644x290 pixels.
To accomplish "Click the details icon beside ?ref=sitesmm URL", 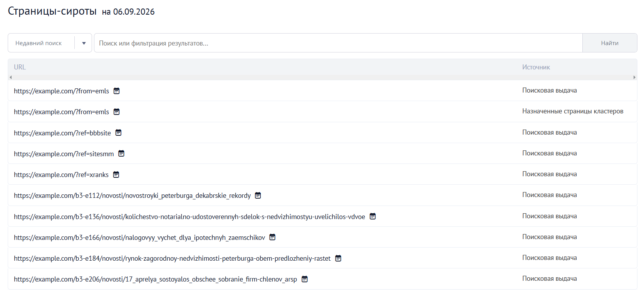I will (121, 153).
